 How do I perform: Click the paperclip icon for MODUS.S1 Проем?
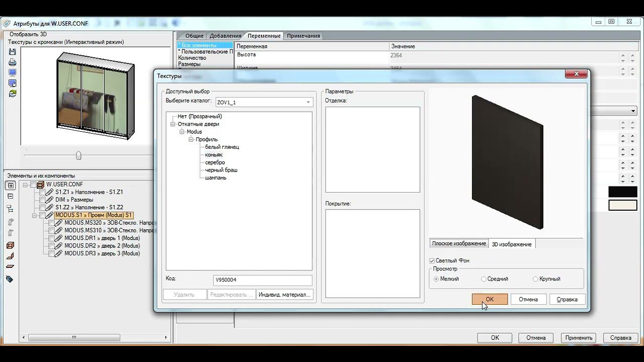point(50,215)
